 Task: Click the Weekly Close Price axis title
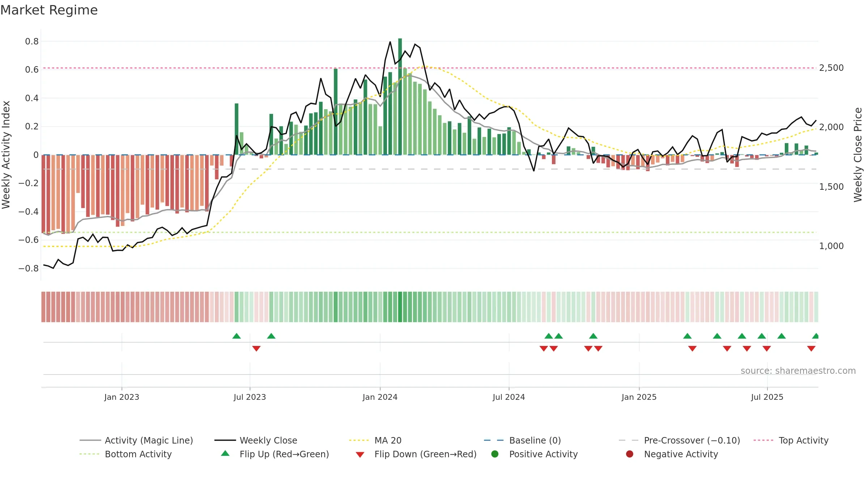click(858, 155)
